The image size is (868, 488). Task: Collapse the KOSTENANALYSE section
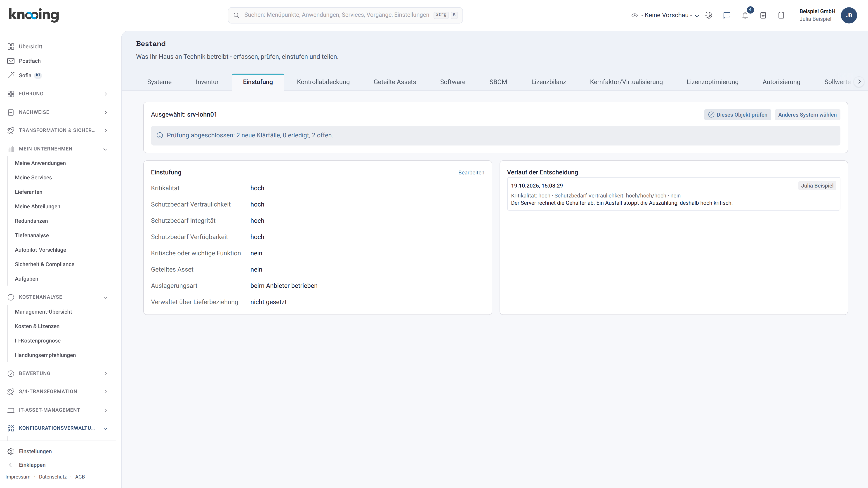pyautogui.click(x=58, y=297)
